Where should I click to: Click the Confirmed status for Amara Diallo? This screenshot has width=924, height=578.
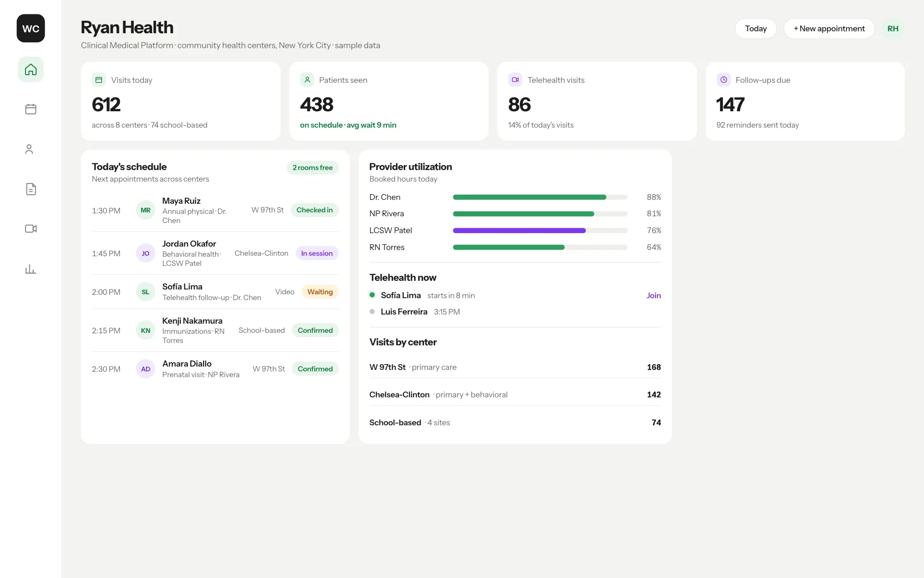315,369
